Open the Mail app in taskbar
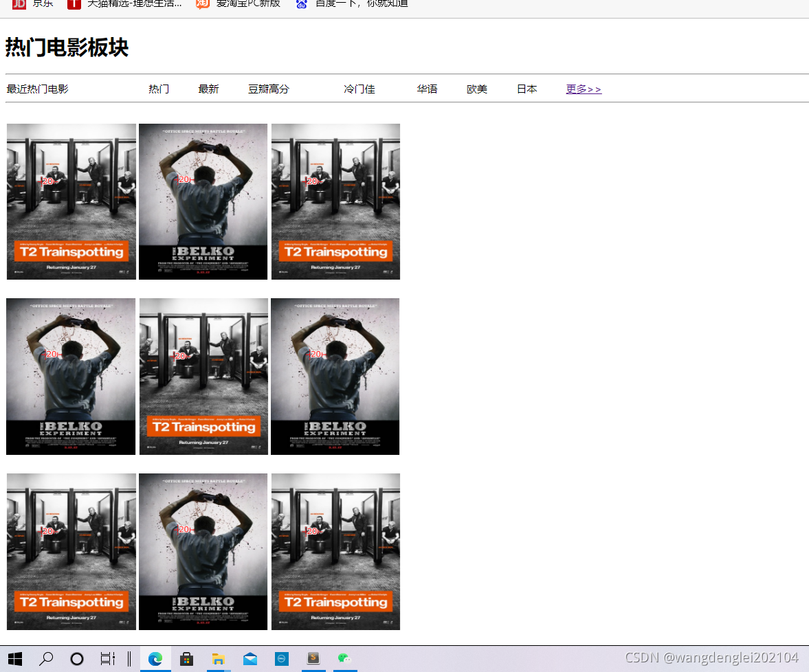809x672 pixels. pyautogui.click(x=250, y=658)
